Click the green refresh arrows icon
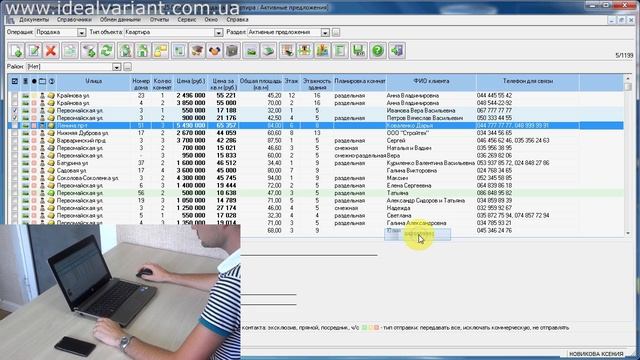Screen dimensions: 640x360 point(107,51)
